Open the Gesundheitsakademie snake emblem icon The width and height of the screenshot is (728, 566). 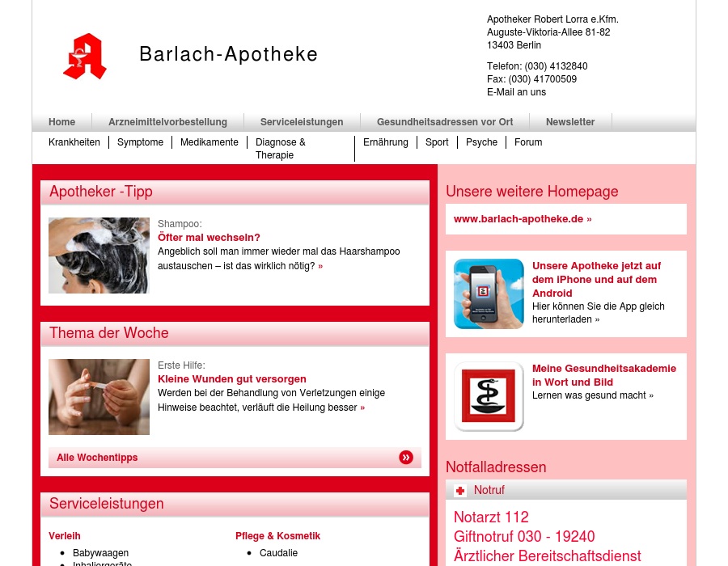point(489,396)
